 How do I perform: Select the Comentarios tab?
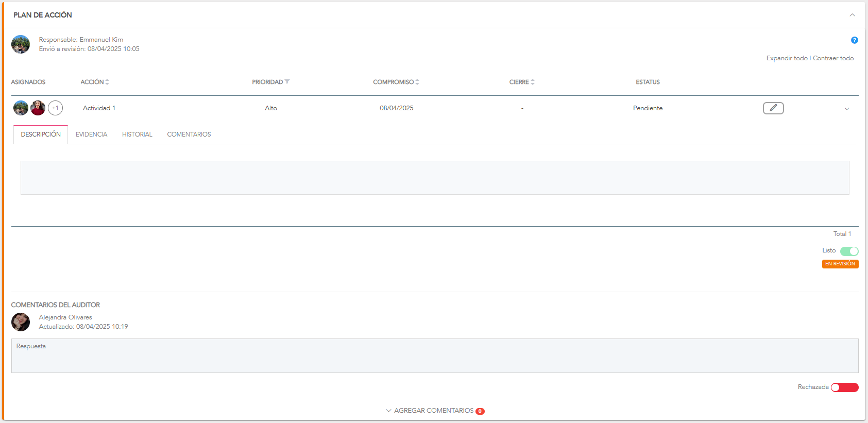click(189, 134)
